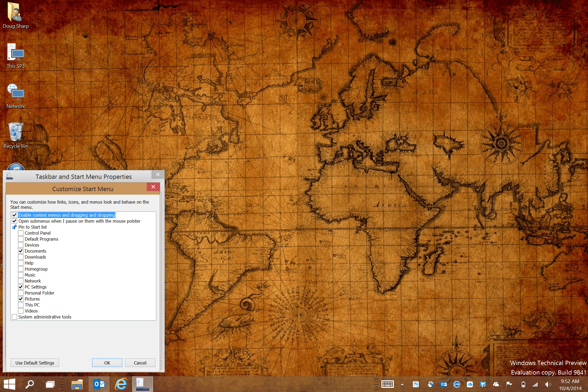Check the Music checkbox
This screenshot has height=392, width=588.
[21, 275]
